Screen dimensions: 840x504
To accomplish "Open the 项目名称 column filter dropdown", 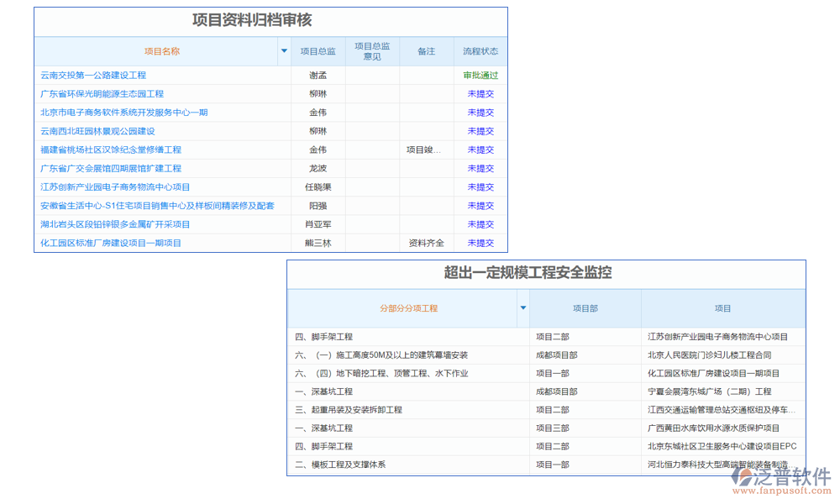I will [284, 51].
